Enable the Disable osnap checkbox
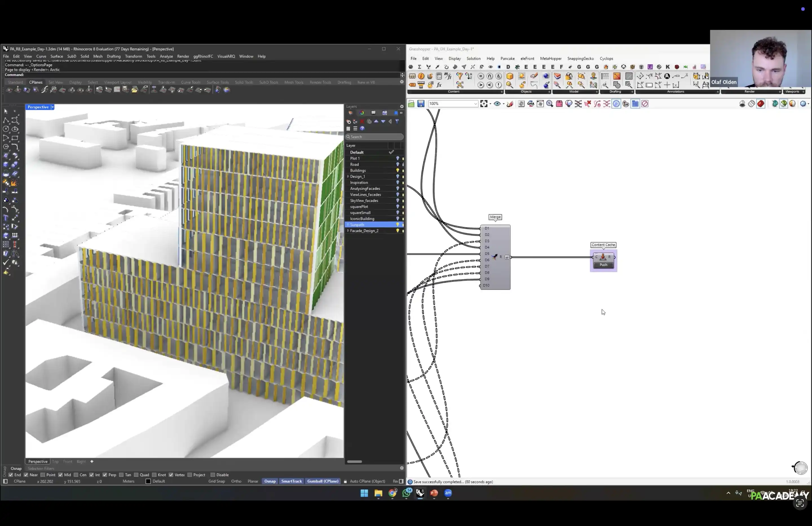The height and width of the screenshot is (526, 812). 213,475
